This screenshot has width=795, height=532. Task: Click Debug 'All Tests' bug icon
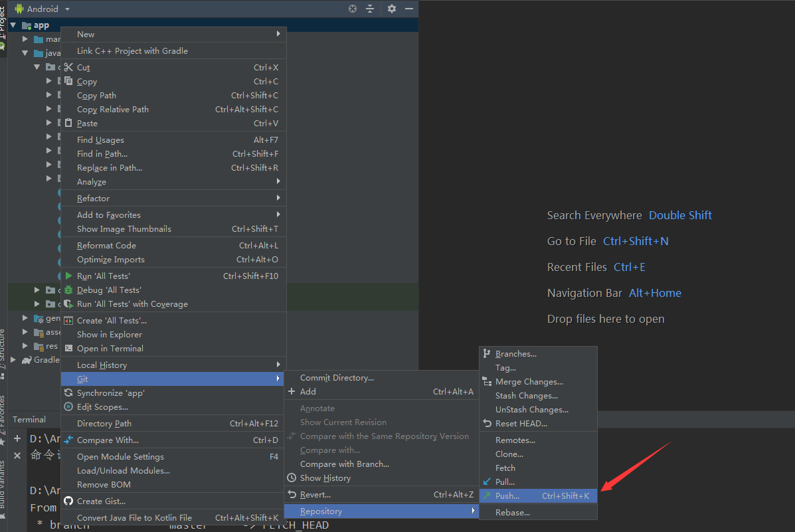coord(68,290)
